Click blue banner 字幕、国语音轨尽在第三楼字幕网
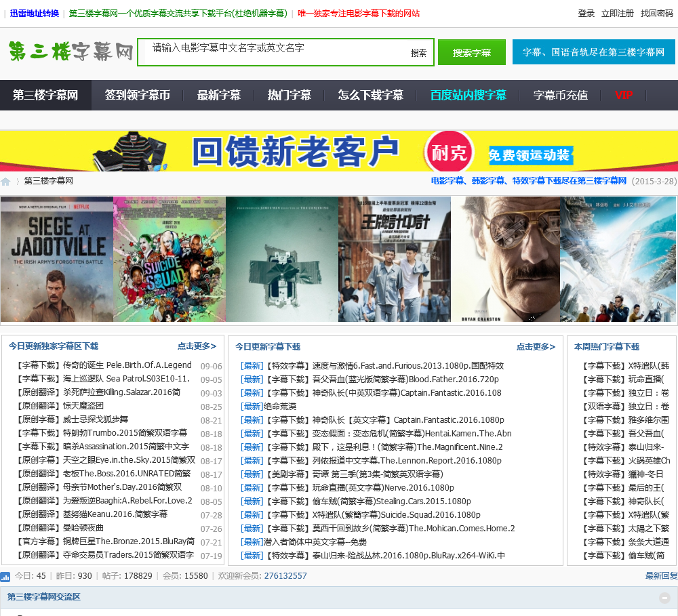Viewport: 678px width, 616px height. 594,52
